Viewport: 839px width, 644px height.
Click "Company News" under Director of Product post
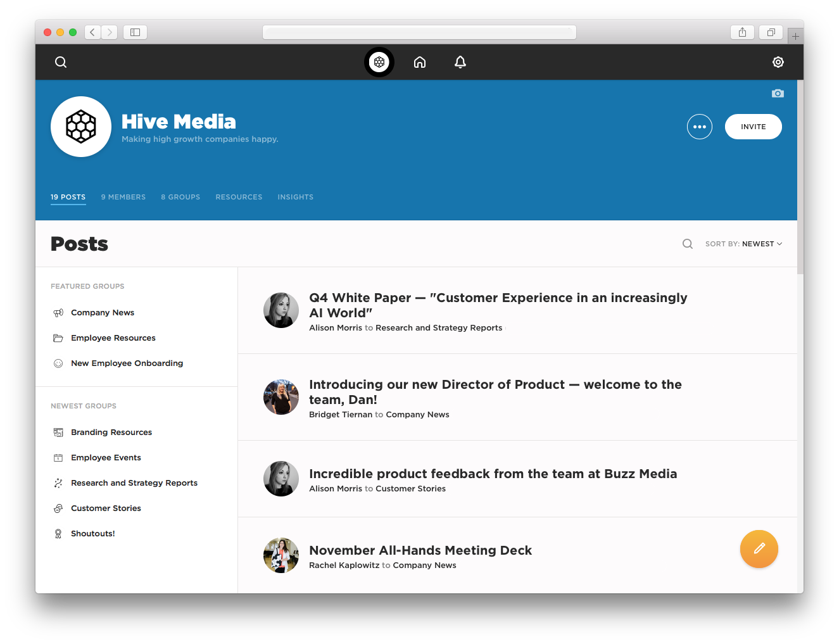click(x=418, y=415)
